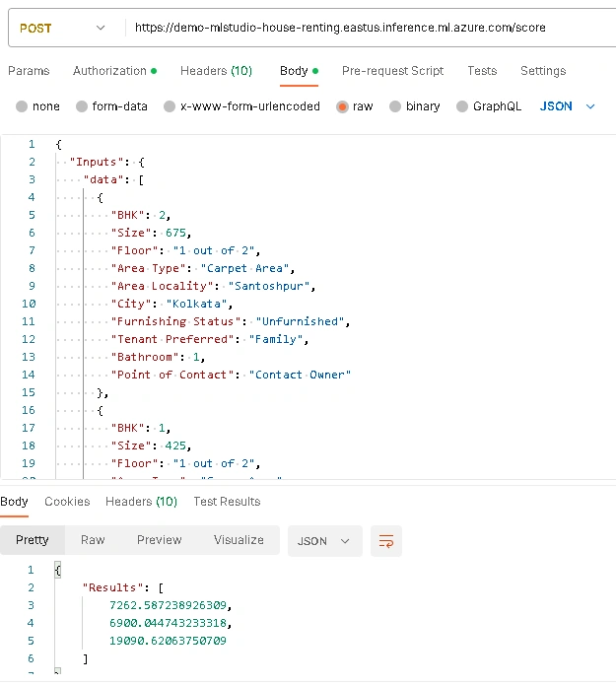616x686 pixels.
Task: Switch to the Raw response view
Action: coord(93,540)
